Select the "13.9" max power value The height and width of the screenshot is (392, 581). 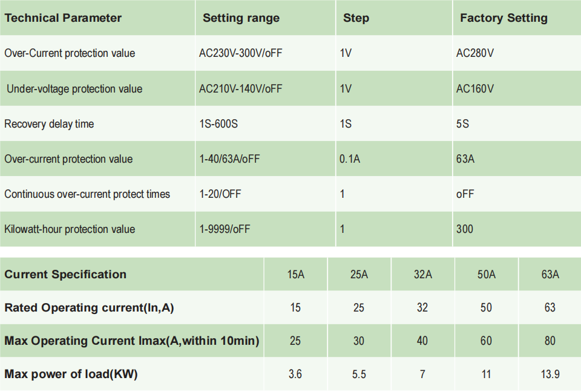tap(550, 374)
